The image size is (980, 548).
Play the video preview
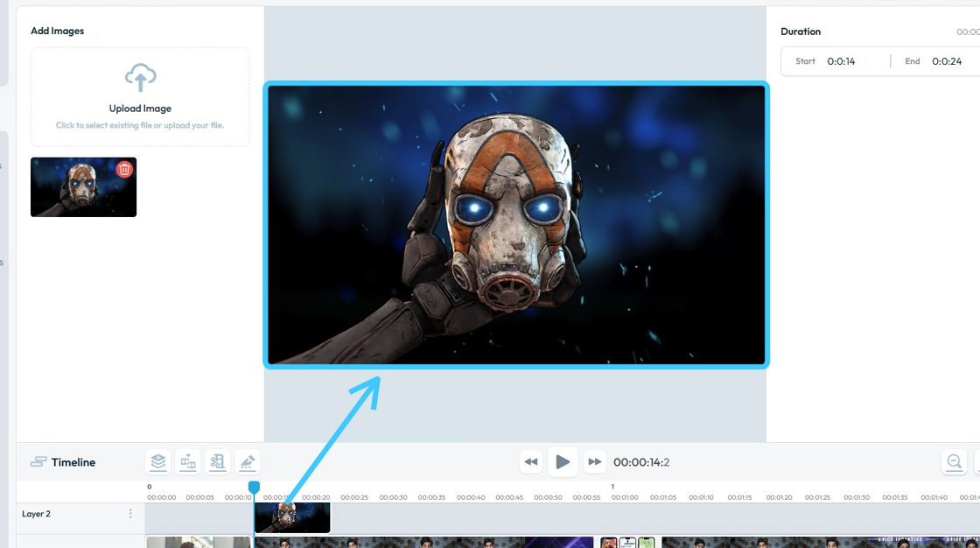(x=563, y=462)
